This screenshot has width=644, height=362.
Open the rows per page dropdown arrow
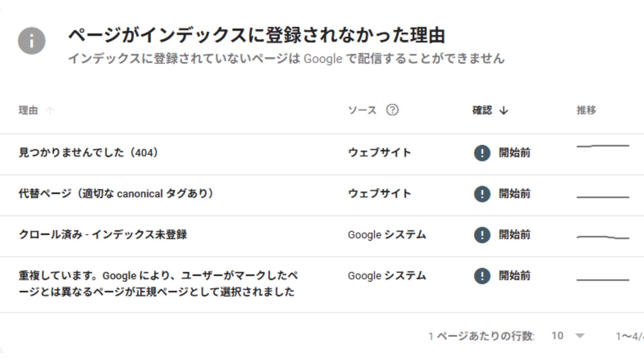point(580,336)
